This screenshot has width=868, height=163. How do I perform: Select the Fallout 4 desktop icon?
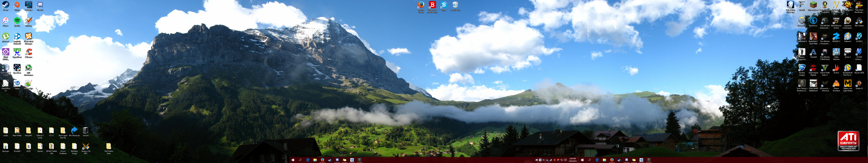848,37
